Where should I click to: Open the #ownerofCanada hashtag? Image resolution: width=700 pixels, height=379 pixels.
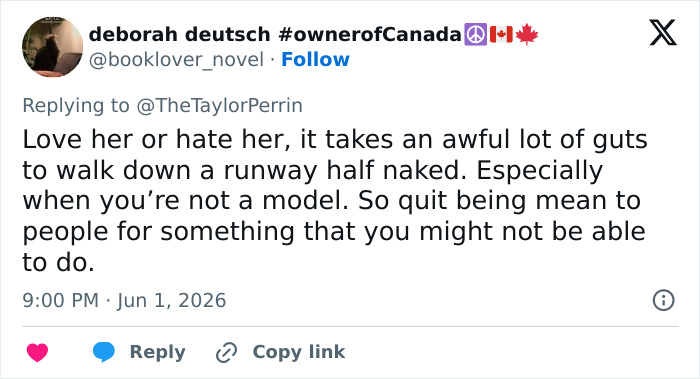point(370,34)
